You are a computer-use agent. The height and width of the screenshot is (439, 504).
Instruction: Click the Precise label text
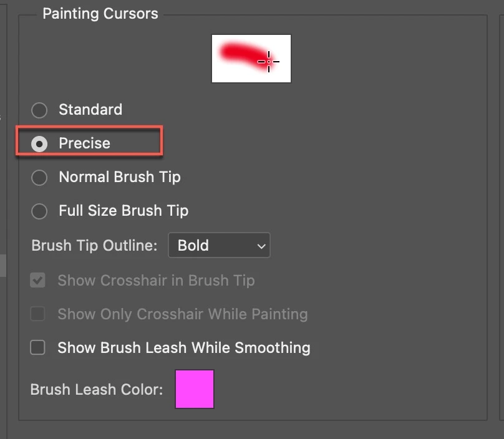(x=84, y=143)
